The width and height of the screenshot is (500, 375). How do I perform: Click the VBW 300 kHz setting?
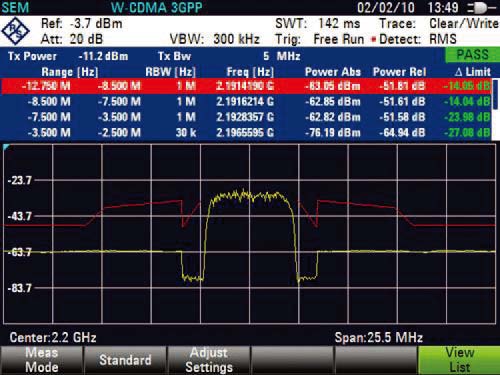tap(215, 39)
